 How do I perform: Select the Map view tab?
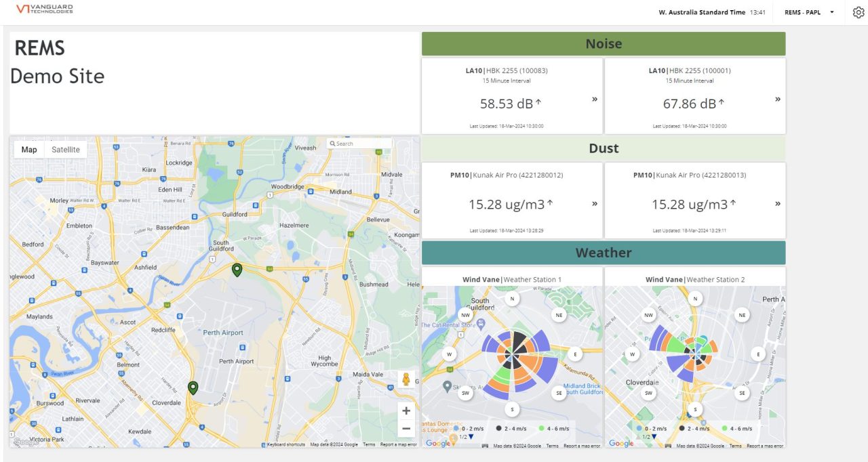click(x=28, y=149)
